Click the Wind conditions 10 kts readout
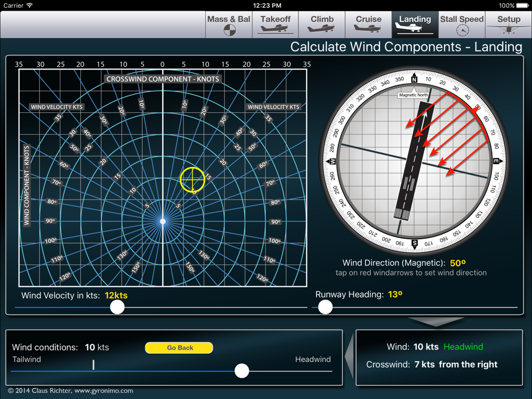The height and width of the screenshot is (399, 532). [x=61, y=347]
